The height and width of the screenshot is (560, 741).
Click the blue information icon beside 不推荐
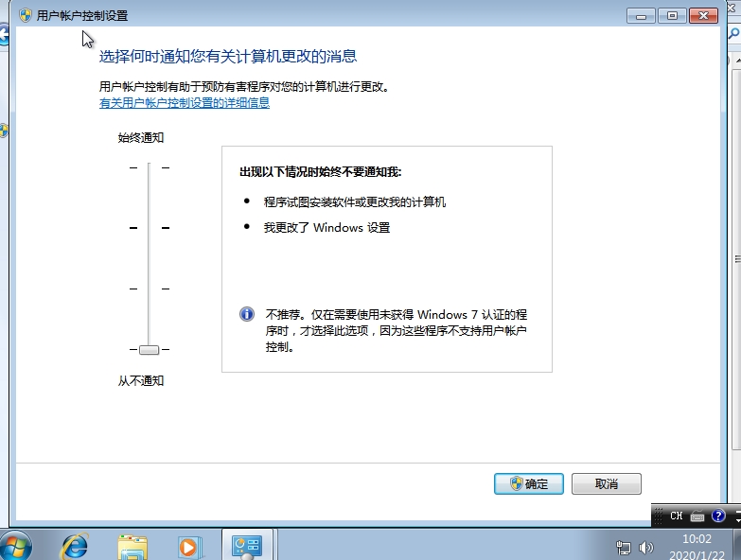(247, 314)
